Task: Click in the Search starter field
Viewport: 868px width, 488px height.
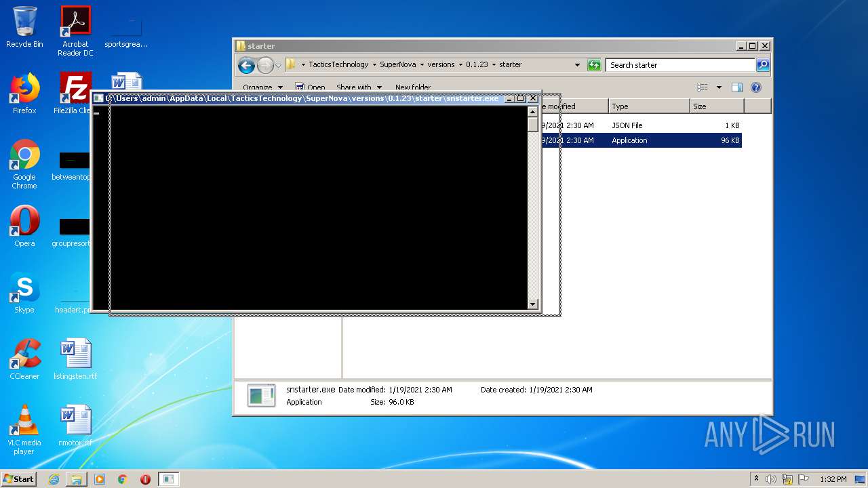Action: coord(680,65)
